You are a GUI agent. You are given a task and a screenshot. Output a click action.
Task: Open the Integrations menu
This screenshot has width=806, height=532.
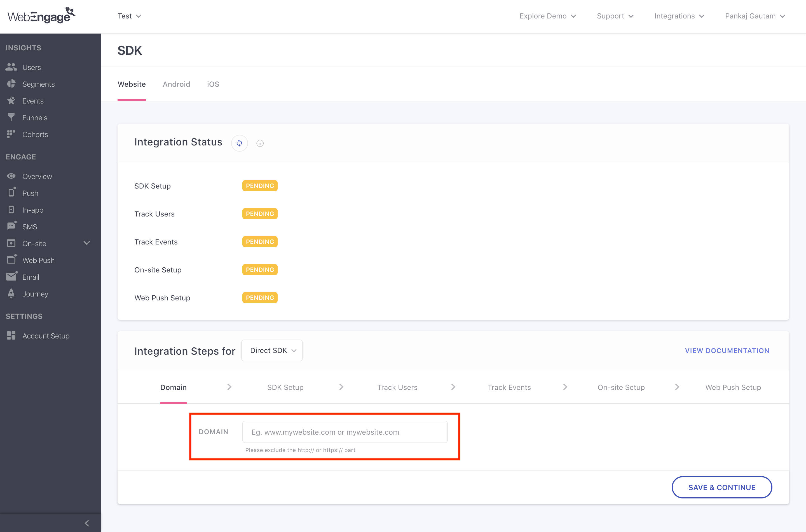point(679,16)
